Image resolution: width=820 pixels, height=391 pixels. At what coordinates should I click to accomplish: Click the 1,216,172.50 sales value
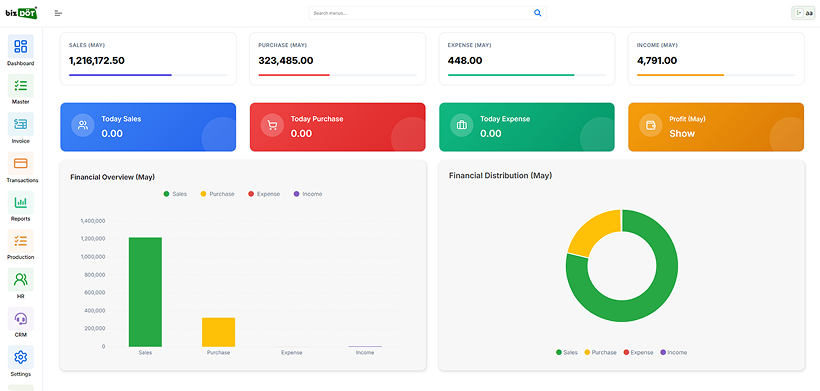(97, 61)
